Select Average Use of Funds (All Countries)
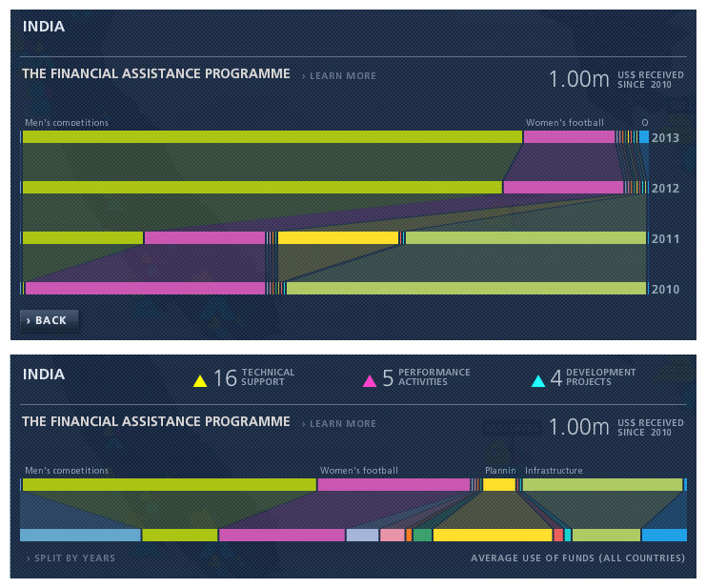 click(x=578, y=558)
